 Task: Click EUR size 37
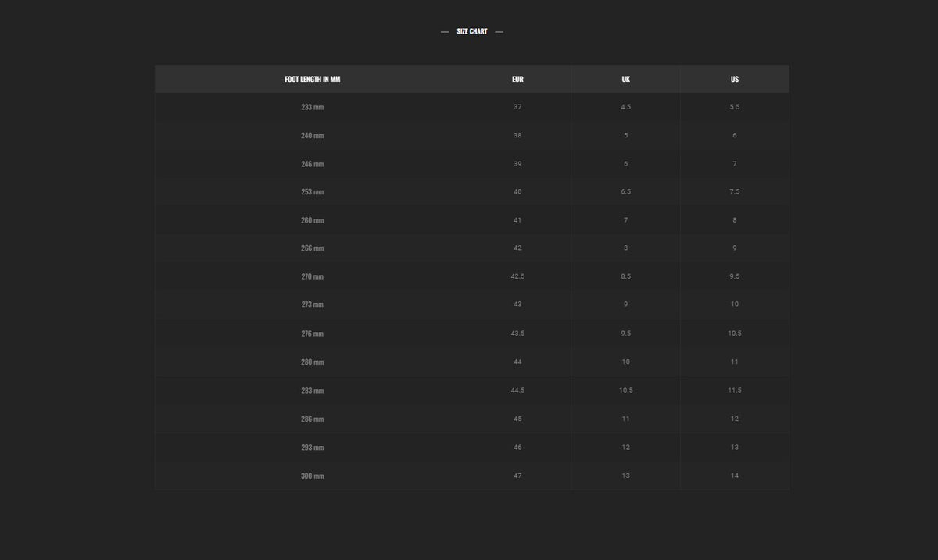point(517,106)
